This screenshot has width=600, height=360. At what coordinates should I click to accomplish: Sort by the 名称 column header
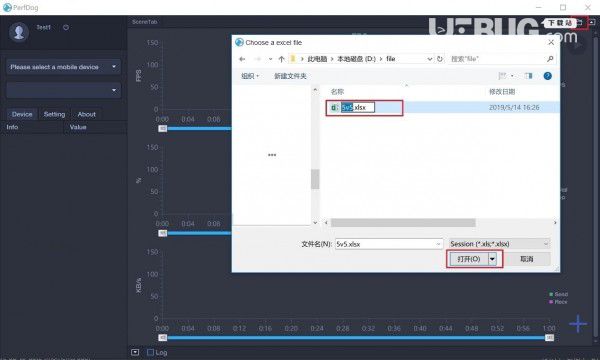coord(338,92)
